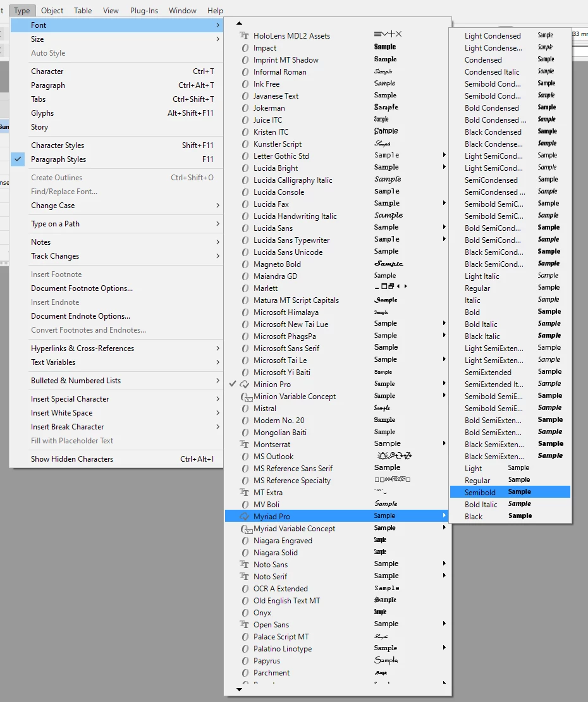Select the Old English Text MT font

pos(338,600)
